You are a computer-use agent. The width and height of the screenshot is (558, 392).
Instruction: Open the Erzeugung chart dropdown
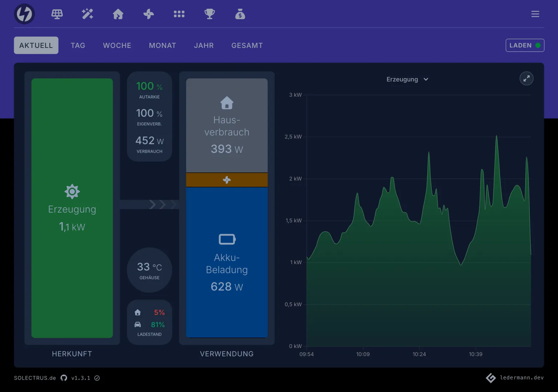pos(407,79)
